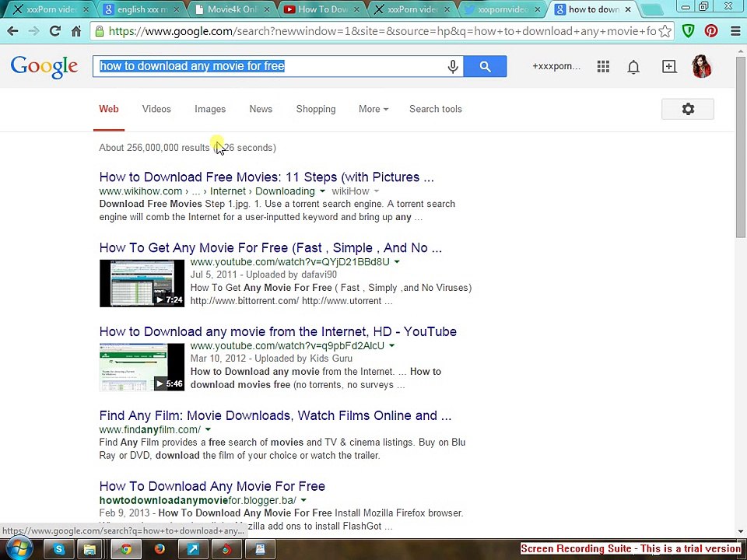Click the Google logo
Viewport: 747px width, 560px height.
coord(44,67)
